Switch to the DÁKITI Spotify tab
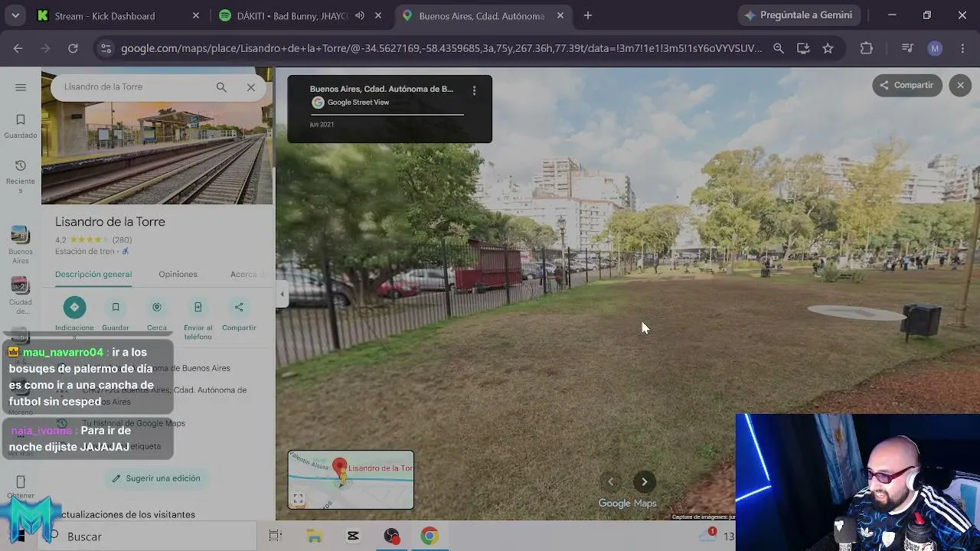 click(x=292, y=16)
